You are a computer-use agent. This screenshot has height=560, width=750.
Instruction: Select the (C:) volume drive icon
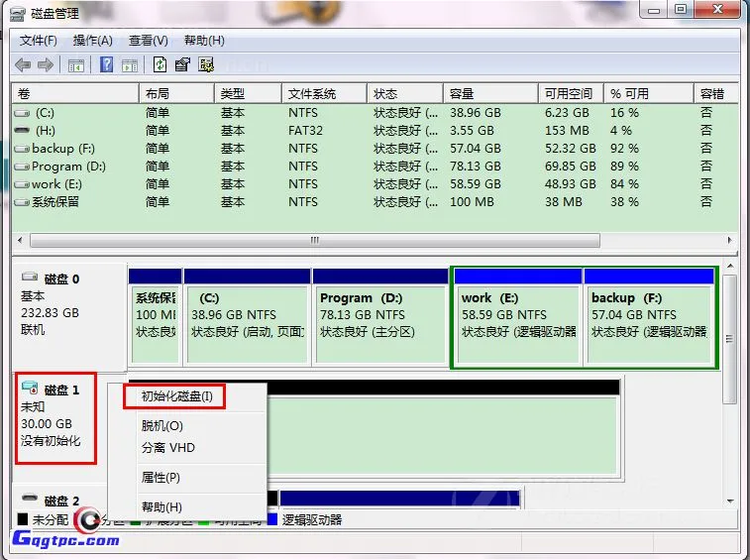click(x=22, y=113)
